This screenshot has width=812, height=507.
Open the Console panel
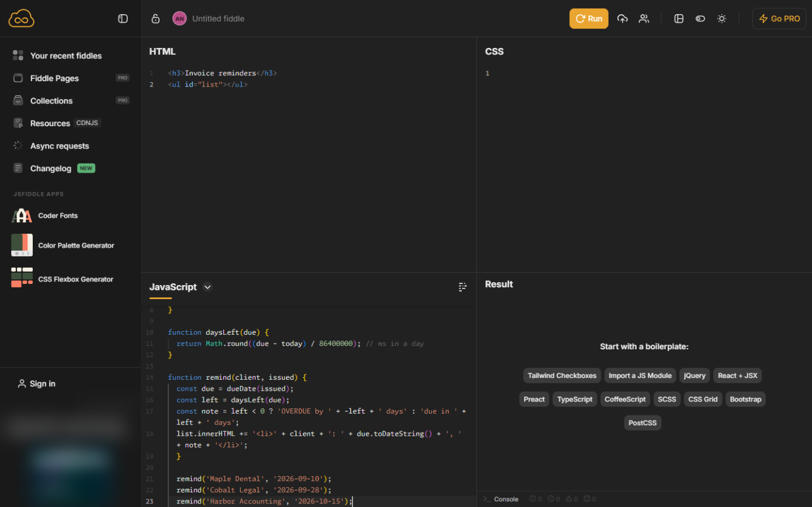click(501, 499)
